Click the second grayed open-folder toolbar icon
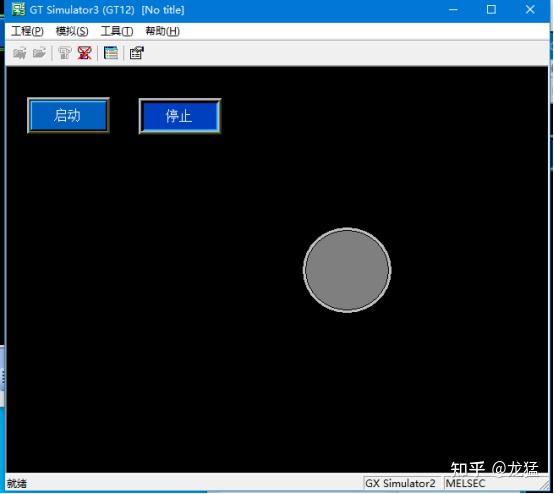Screen dimensions: 554x494 point(40,53)
